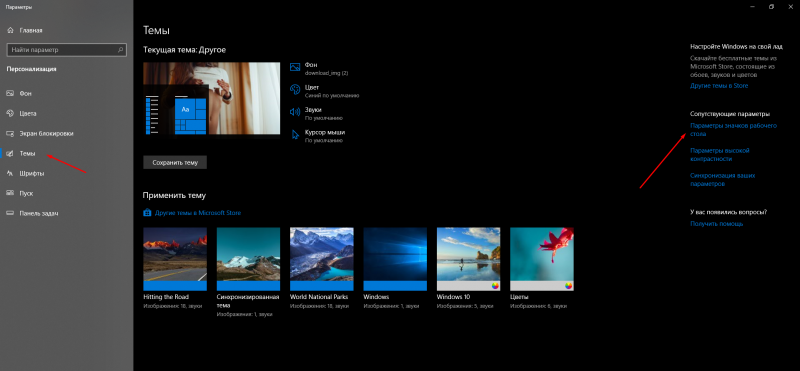The height and width of the screenshot is (371, 800).
Task: Click the Персонализация sidebar heading
Action: coord(32,69)
